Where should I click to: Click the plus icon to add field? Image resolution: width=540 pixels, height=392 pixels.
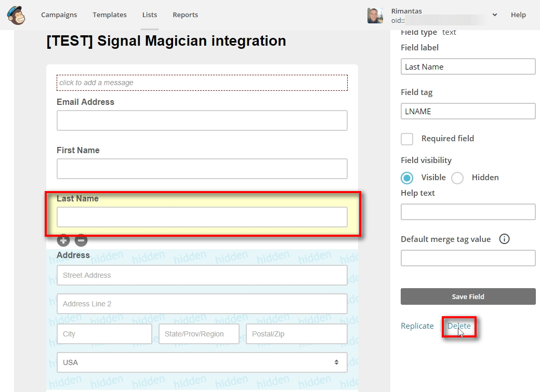(63, 240)
